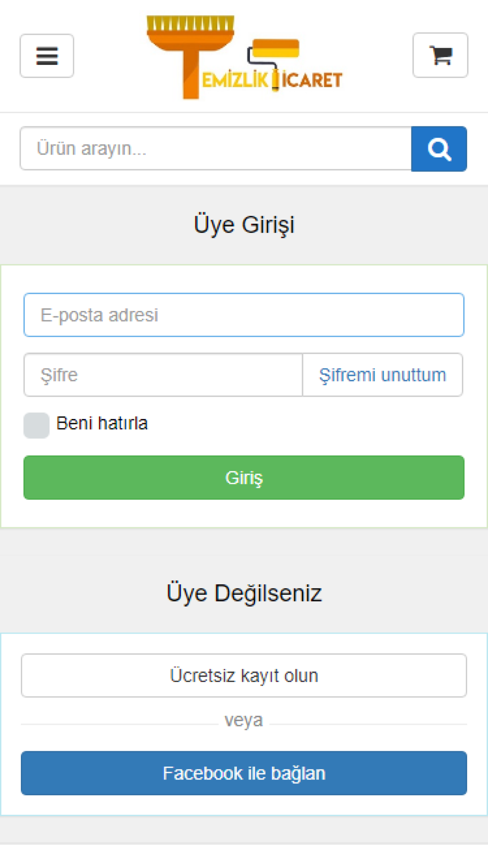Focus the Ürün arayın search field
The height and width of the screenshot is (868, 488).
pyautogui.click(x=216, y=149)
